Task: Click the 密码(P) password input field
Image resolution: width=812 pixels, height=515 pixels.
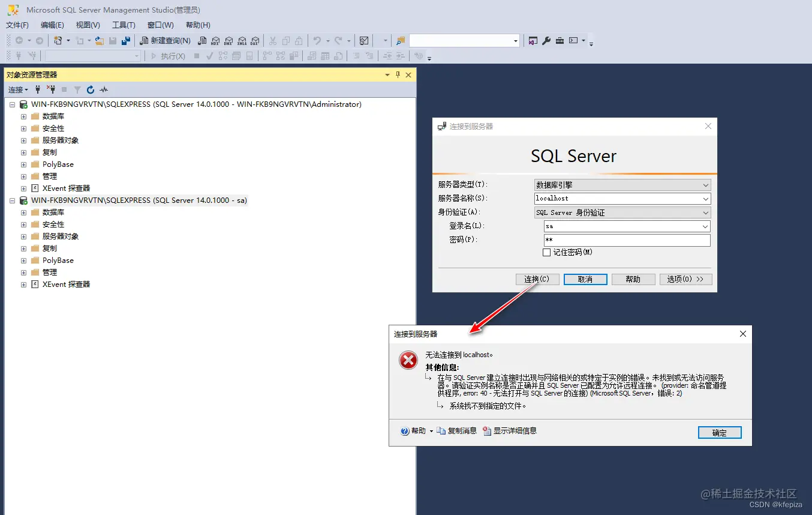Action: click(627, 240)
